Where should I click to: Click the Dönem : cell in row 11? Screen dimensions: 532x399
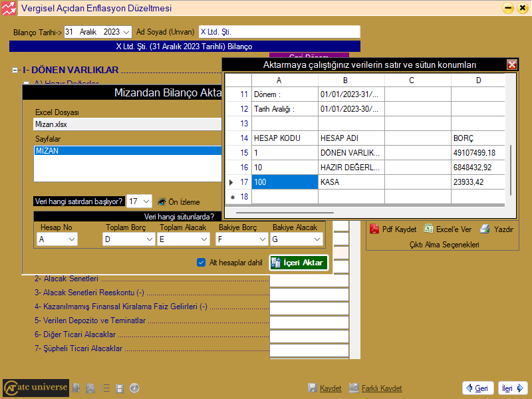tap(285, 94)
